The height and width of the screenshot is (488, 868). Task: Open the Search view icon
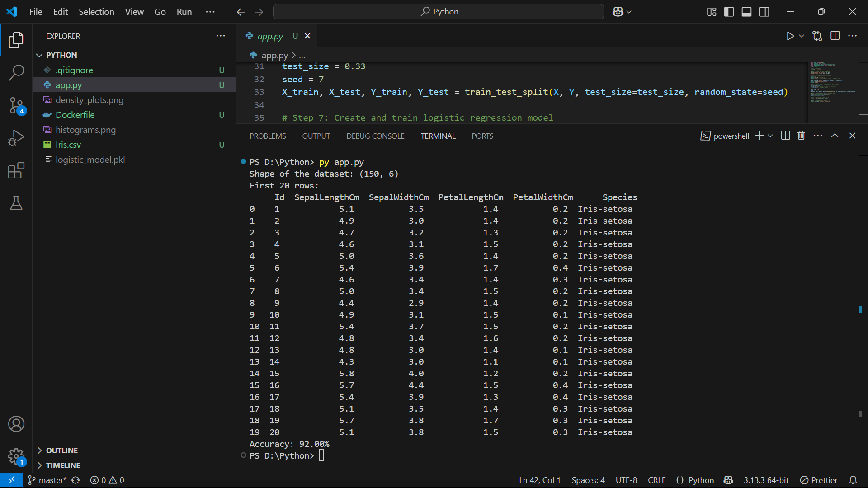(x=16, y=72)
